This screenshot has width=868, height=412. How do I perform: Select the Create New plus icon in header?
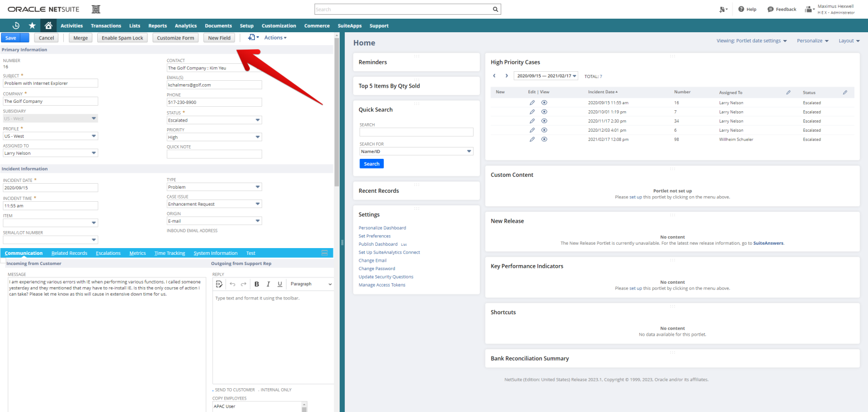pos(722,9)
